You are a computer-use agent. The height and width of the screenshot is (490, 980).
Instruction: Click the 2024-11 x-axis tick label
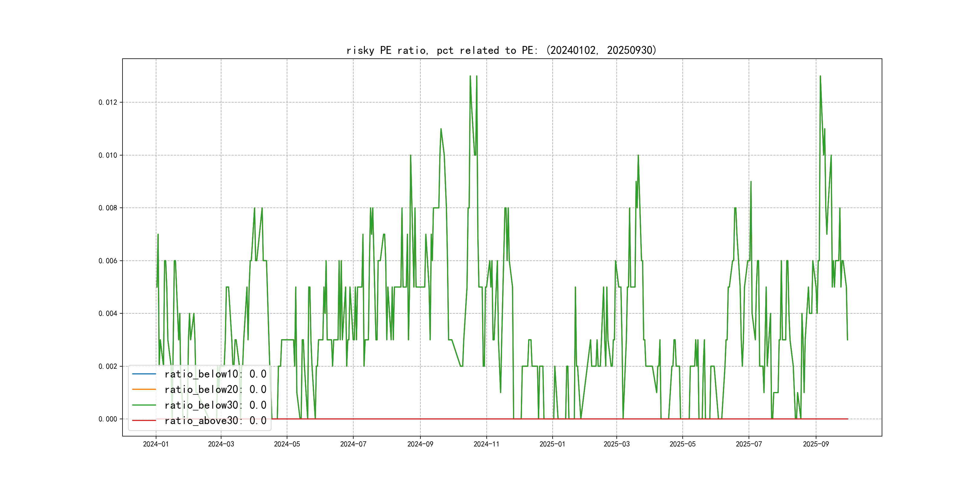pos(486,444)
